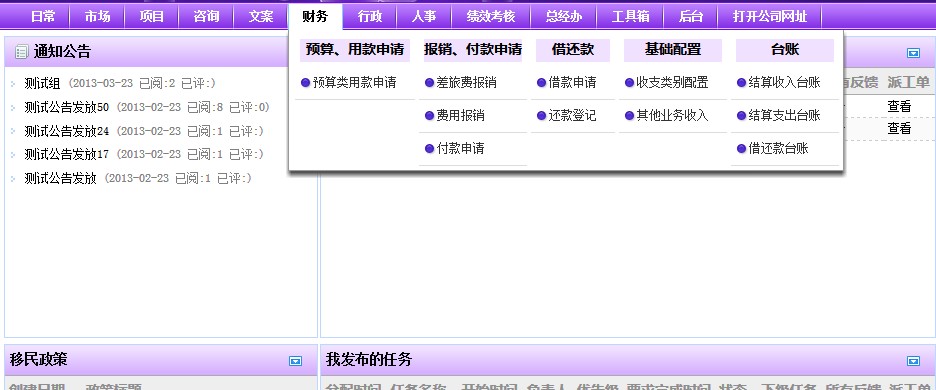Click the bullet icon beside 差旅费报销
Viewport: 936px width, 390px height.
(429, 82)
